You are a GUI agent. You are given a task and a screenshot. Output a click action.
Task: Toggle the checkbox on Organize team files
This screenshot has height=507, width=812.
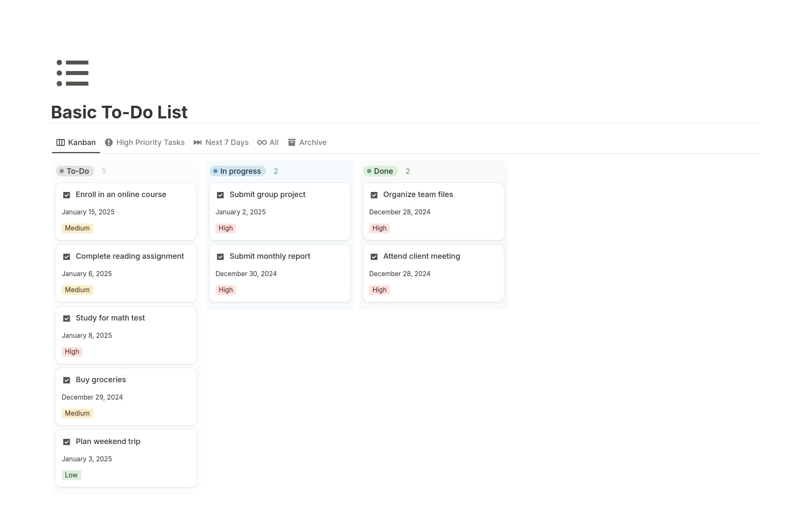point(374,195)
